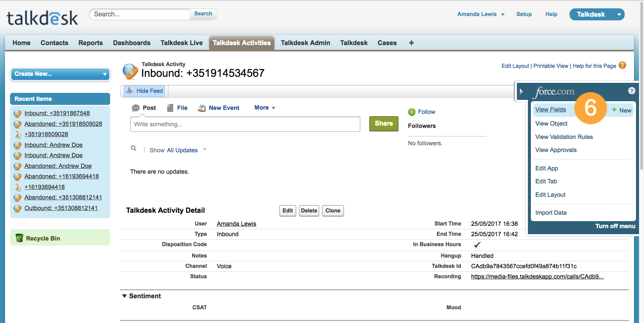Open the Talkdesk app switcher dropdown
The width and height of the screenshot is (644, 323).
coord(597,14)
